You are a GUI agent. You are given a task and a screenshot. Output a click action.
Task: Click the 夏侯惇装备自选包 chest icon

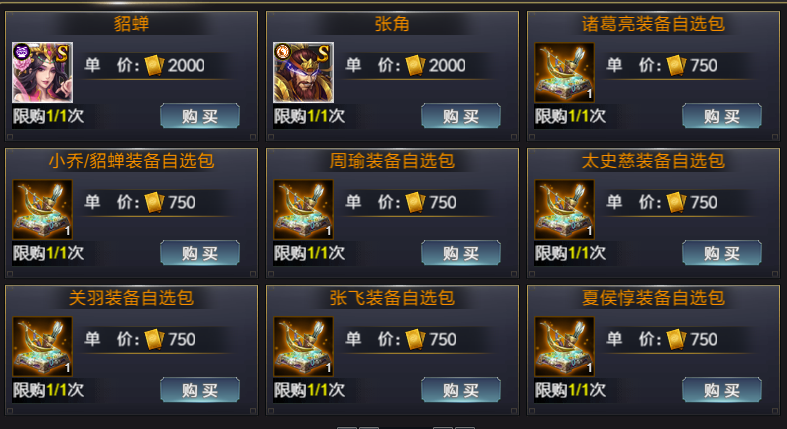(565, 346)
